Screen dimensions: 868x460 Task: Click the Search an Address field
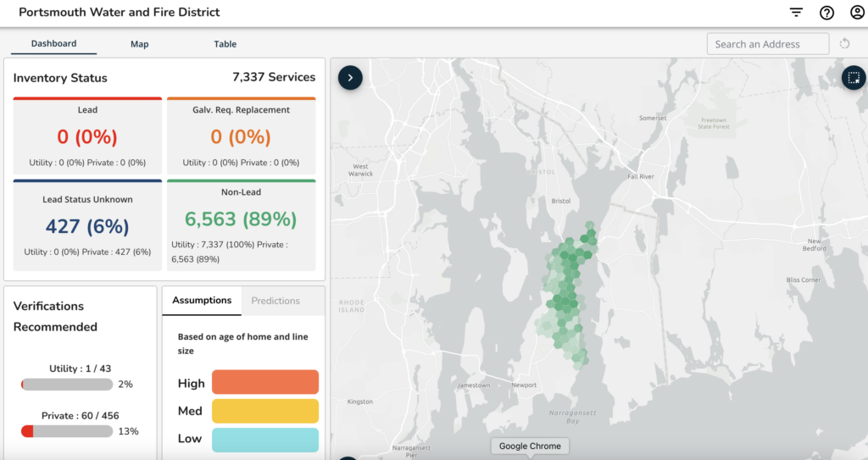767,44
